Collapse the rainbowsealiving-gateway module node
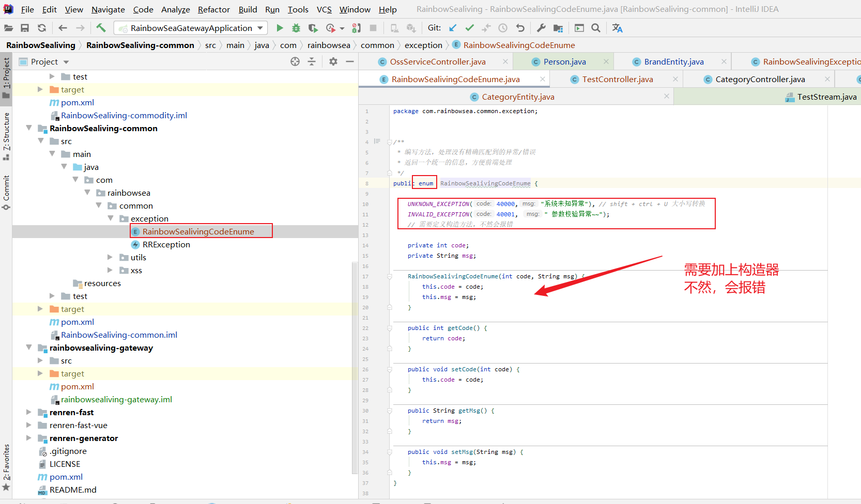 tap(29, 348)
